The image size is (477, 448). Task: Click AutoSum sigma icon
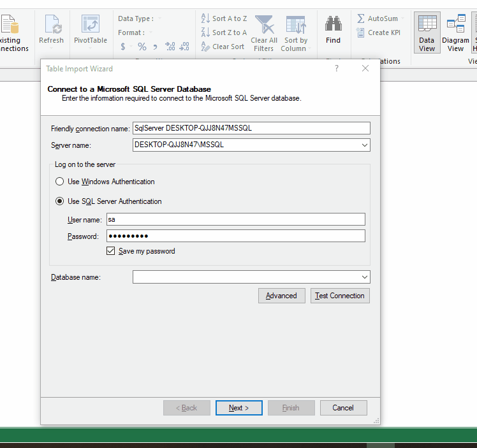pyautogui.click(x=361, y=18)
